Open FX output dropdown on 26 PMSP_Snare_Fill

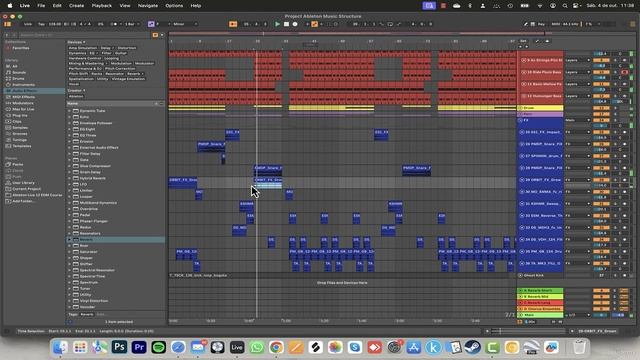click(x=578, y=144)
